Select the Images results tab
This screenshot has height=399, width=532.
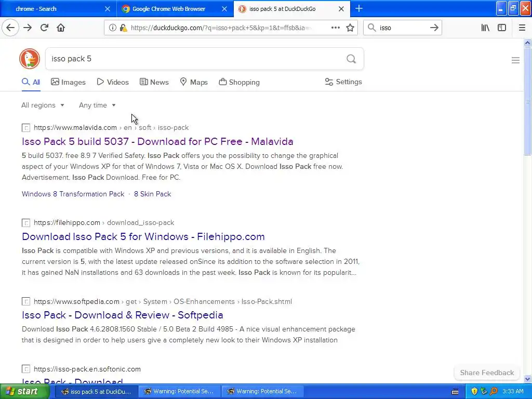pyautogui.click(x=68, y=82)
